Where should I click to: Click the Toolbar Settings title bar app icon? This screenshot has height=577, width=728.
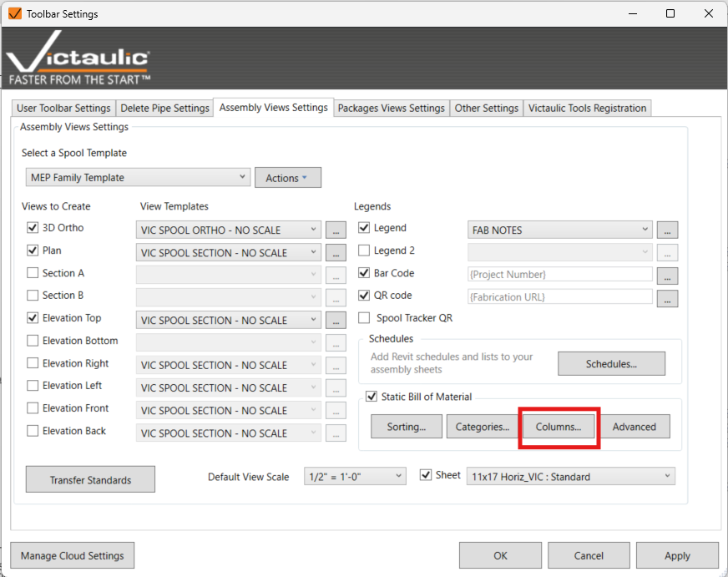pos(14,13)
